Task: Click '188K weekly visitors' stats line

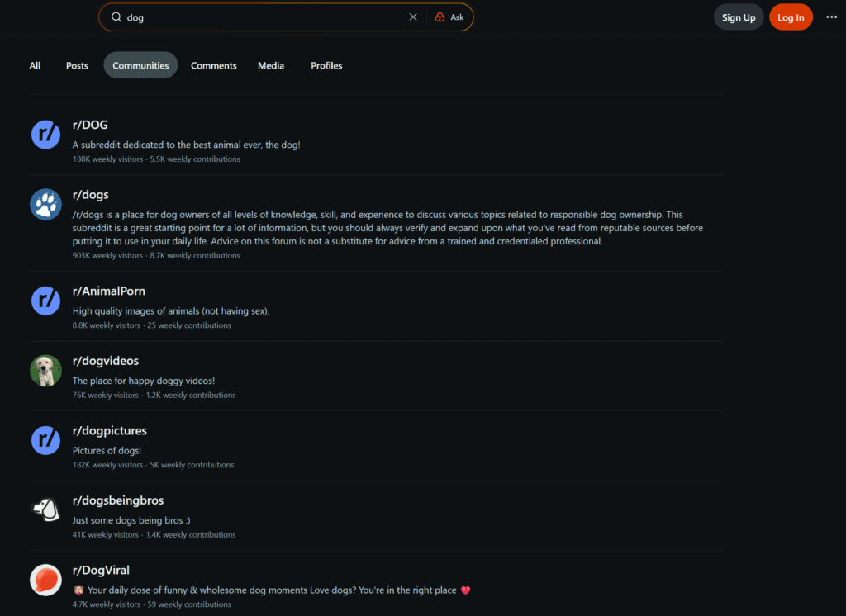Action: click(156, 159)
